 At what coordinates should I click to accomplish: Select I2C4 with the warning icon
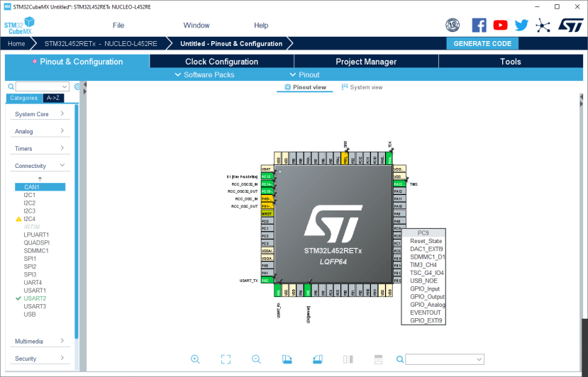tap(29, 219)
